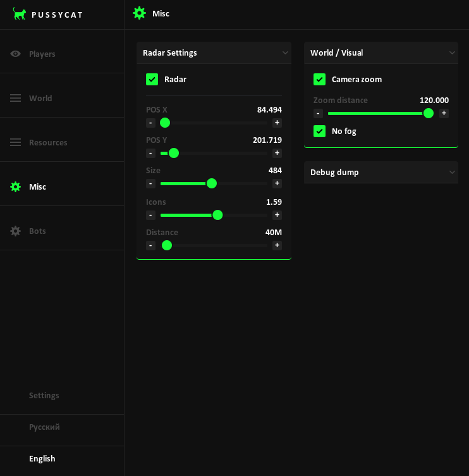Decrease radar Distance with minus button
Viewport: 469px width, 476px height.
click(150, 246)
